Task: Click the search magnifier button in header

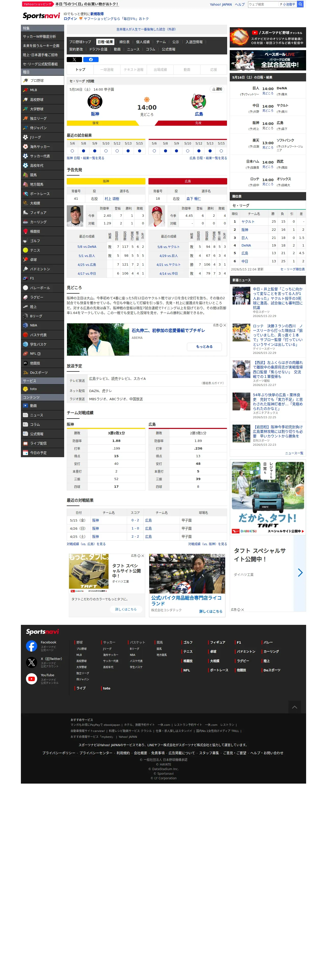Action: (300, 4)
